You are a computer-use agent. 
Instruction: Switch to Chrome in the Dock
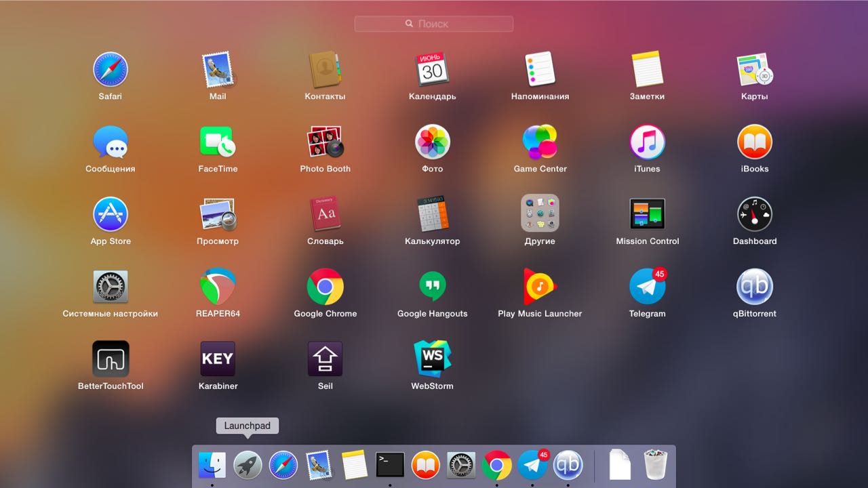point(496,465)
